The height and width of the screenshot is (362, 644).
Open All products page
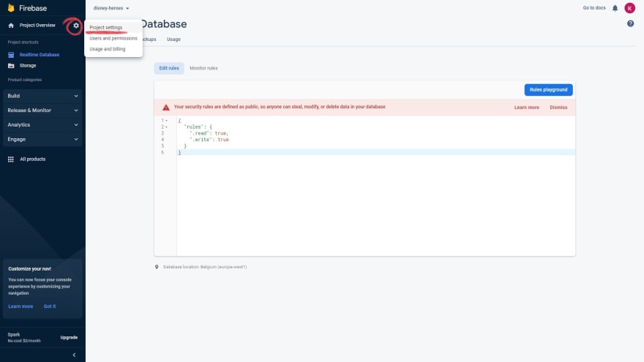33,159
